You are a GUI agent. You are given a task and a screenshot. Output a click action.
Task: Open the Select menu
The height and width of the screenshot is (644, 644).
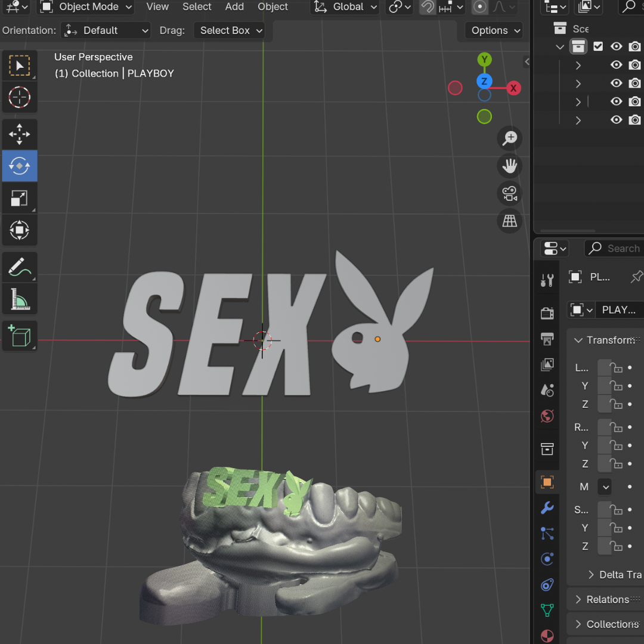point(197,7)
